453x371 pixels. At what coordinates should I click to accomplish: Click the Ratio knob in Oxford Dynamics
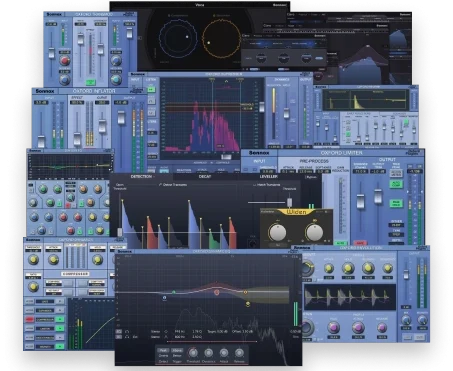(33, 287)
